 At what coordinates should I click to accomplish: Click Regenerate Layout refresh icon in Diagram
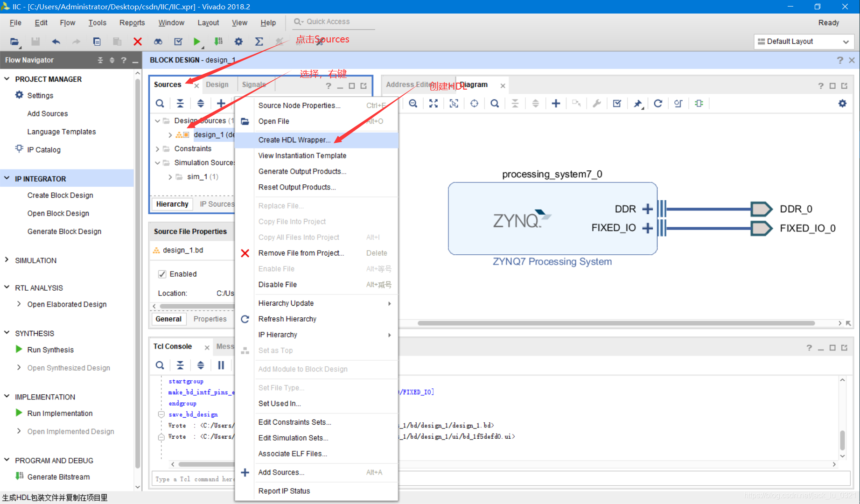(x=658, y=104)
